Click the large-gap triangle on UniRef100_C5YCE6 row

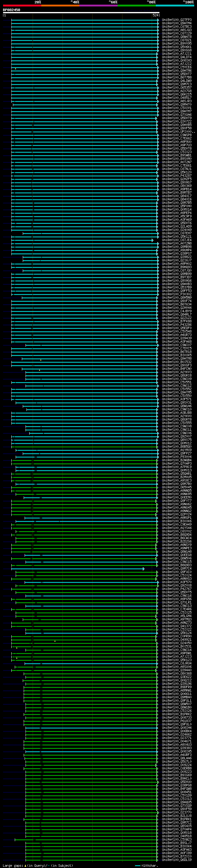[15, 68]
